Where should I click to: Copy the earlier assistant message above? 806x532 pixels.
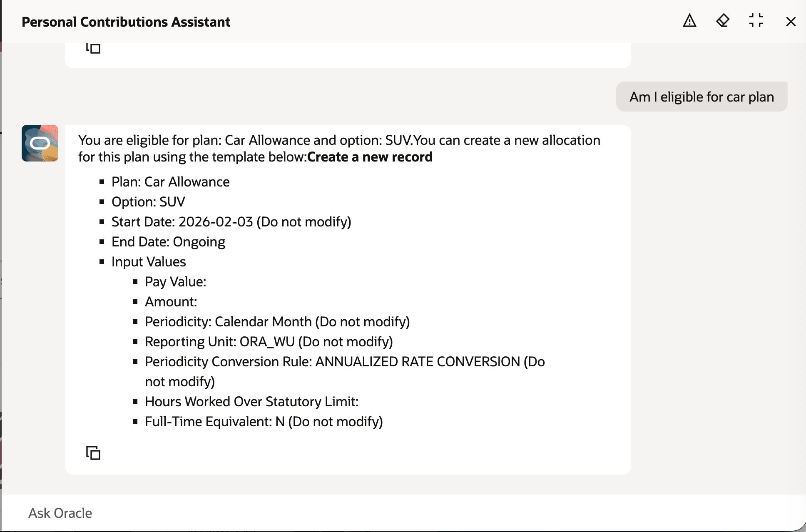[x=92, y=48]
